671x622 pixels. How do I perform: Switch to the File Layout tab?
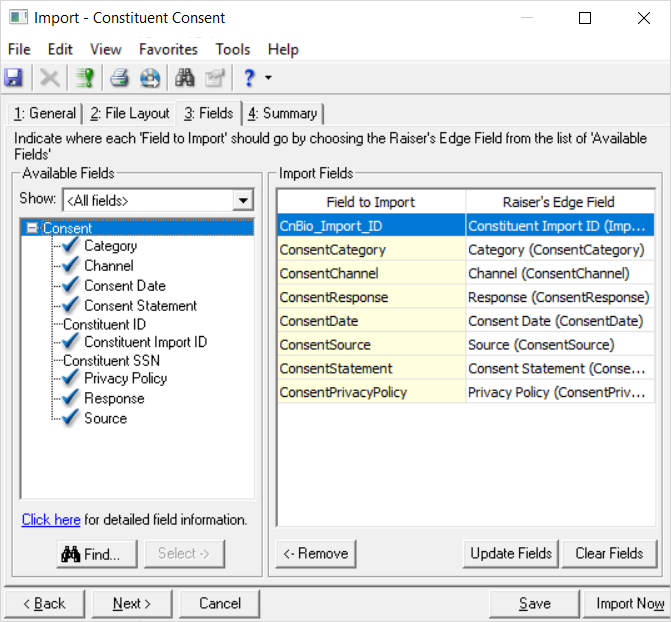[x=130, y=113]
